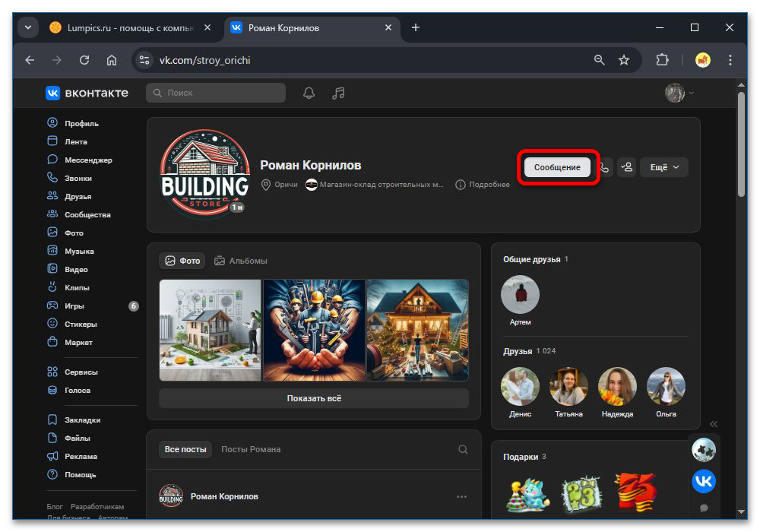
Task: Switch to Фото tab
Action: [x=182, y=261]
